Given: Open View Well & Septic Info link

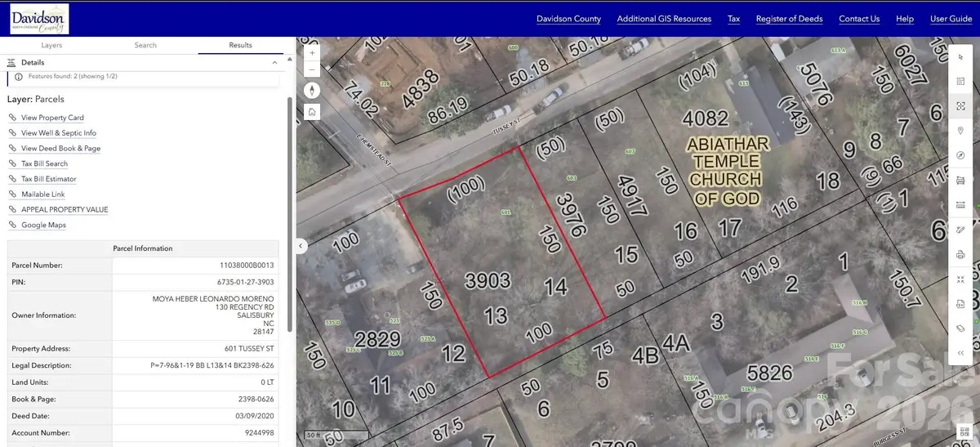Looking at the screenshot, I should point(59,133).
